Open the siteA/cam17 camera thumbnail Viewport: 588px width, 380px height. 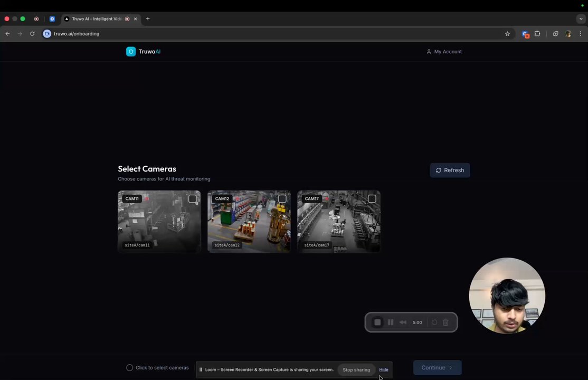(339, 221)
